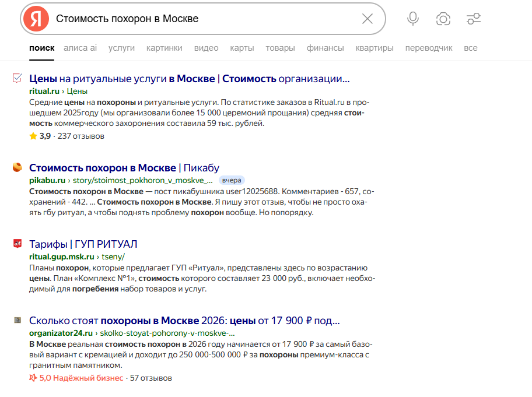Switch to the финансы tab
Screen dimensions: 532x397
[x=325, y=48]
